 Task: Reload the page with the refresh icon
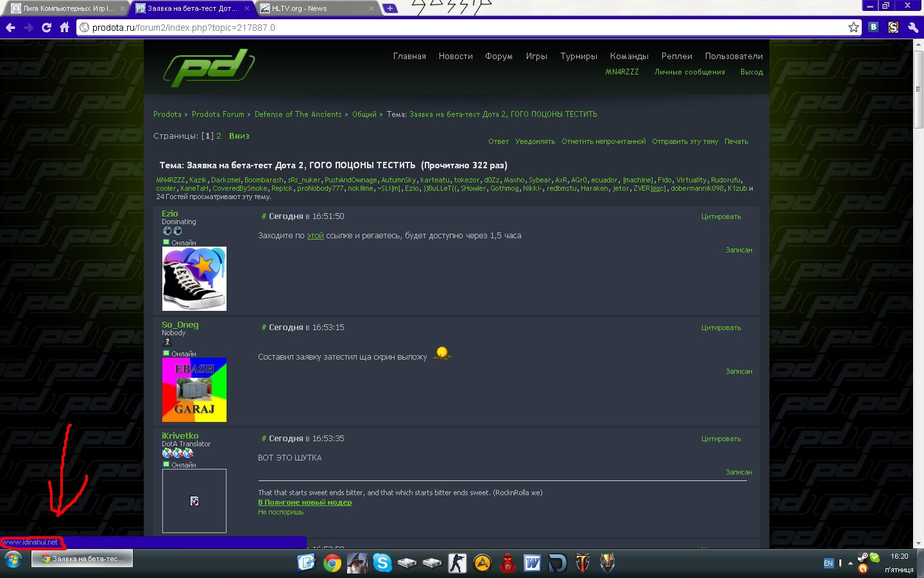point(46,27)
